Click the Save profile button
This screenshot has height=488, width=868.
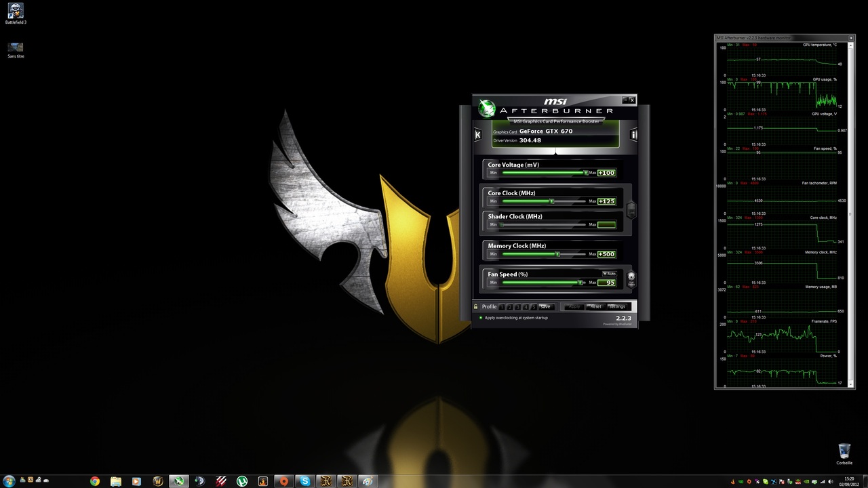click(545, 307)
